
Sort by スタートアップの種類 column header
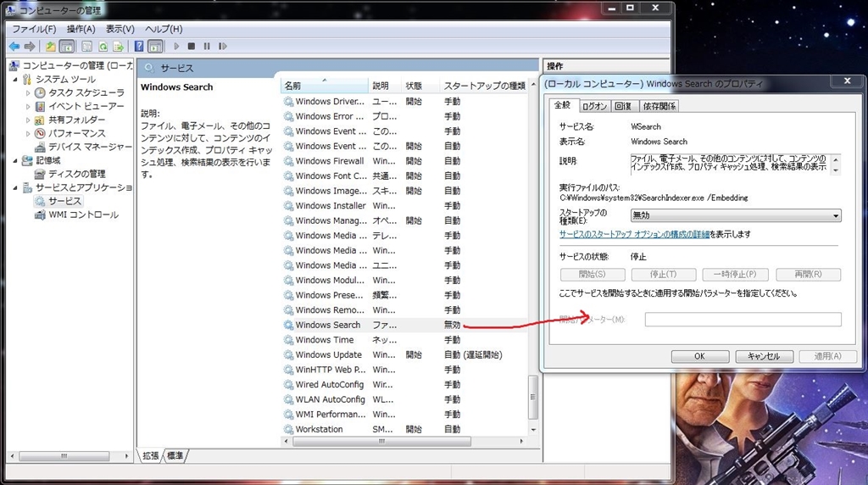click(484, 86)
